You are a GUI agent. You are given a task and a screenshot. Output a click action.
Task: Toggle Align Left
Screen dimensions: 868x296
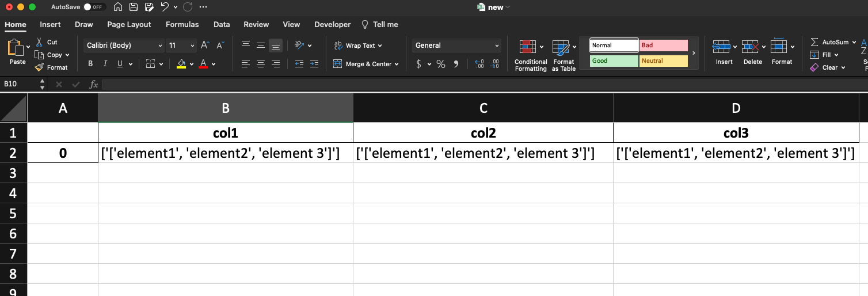point(246,64)
